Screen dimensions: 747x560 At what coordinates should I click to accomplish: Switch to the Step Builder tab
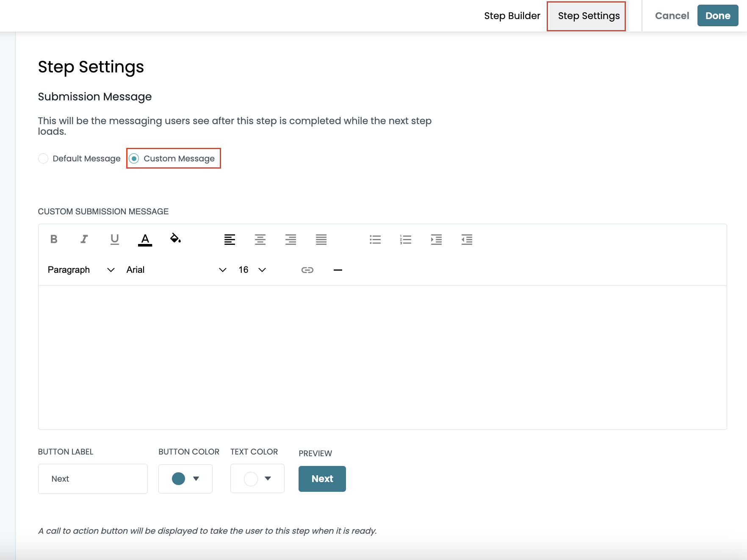click(512, 16)
